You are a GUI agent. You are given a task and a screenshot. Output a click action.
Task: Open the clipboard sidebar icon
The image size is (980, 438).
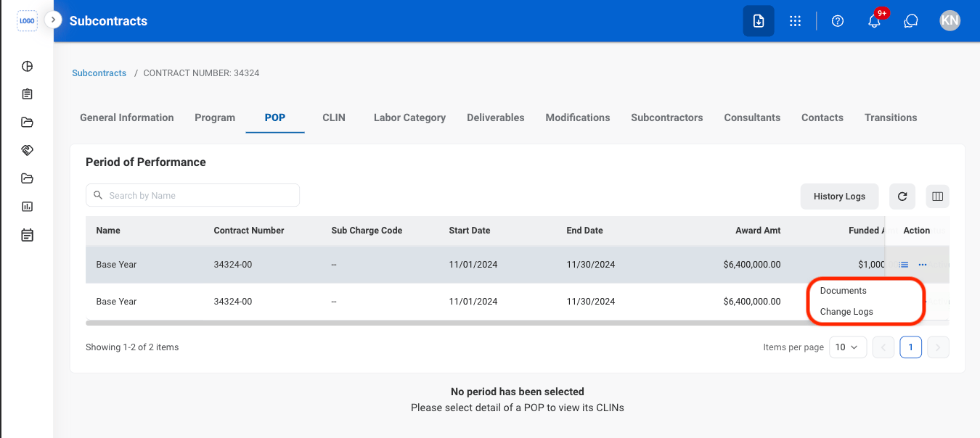[x=27, y=94]
